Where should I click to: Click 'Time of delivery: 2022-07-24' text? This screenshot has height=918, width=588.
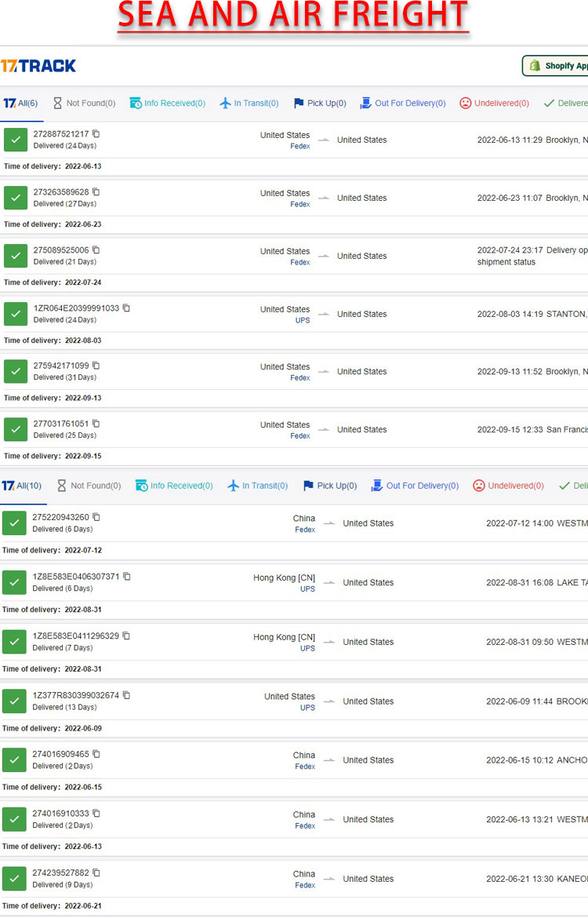(53, 282)
